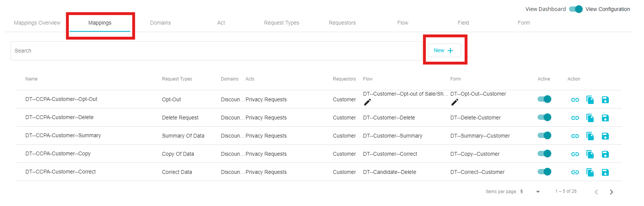The image size is (644, 206).
Task: Open the Mappings Overview tab
Action: pyautogui.click(x=37, y=23)
